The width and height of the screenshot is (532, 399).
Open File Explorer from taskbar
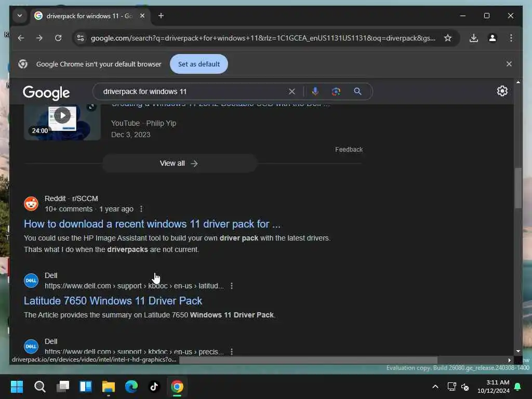pyautogui.click(x=109, y=387)
